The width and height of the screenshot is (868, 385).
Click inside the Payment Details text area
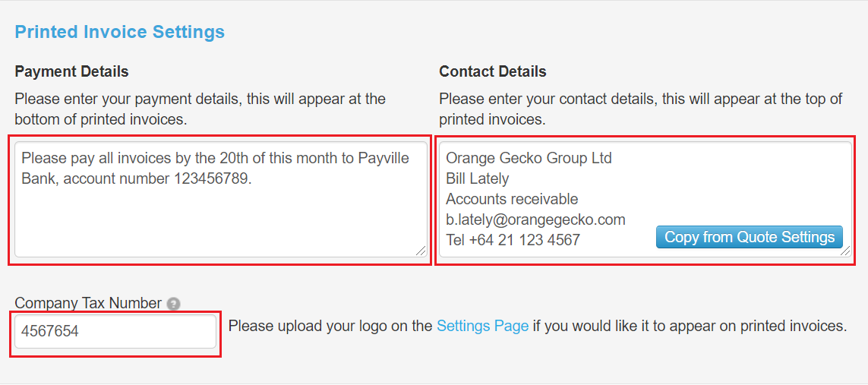[221, 200]
